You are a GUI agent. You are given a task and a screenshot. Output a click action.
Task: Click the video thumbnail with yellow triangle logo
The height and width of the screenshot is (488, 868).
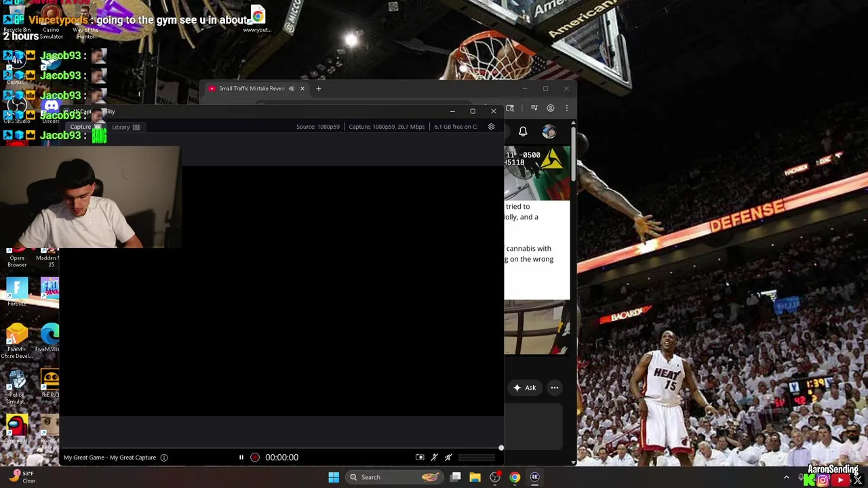[537, 171]
